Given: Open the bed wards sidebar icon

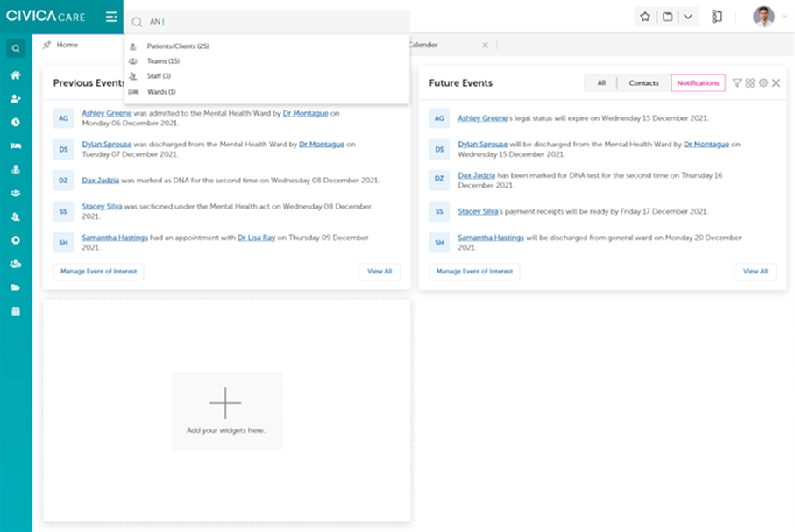Looking at the screenshot, I should (x=16, y=145).
